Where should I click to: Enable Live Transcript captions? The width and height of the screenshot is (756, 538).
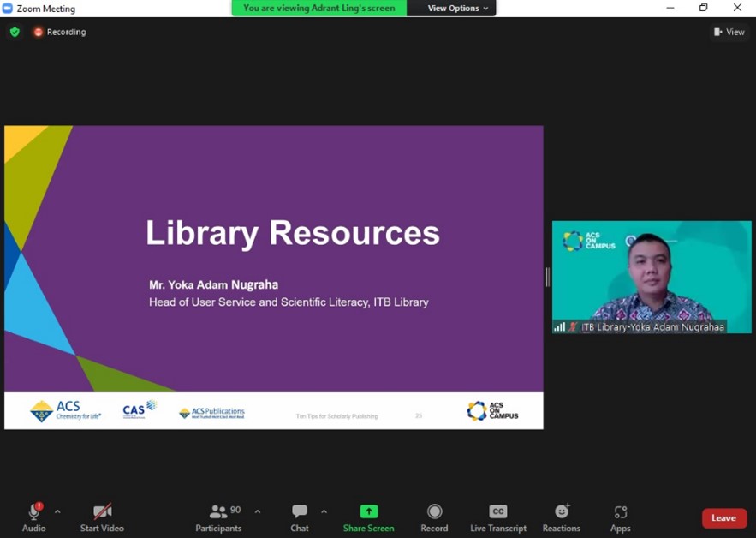click(497, 511)
